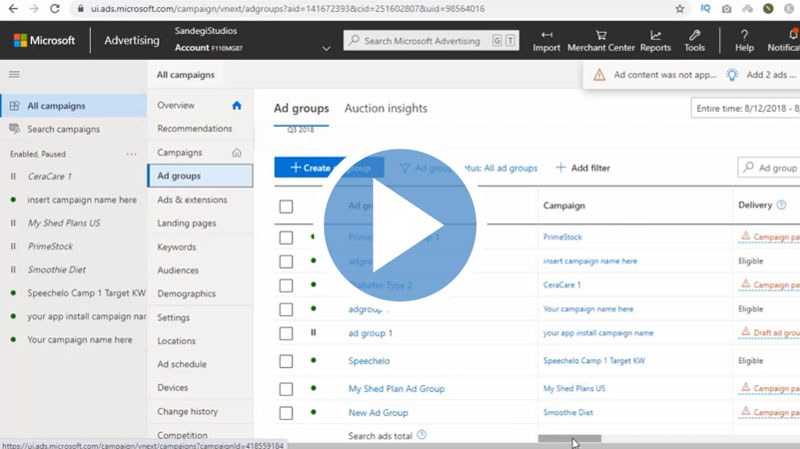Screen dimensions: 800x449
Task: Open My Shed Plans US campaign link in table
Action: pos(574,388)
